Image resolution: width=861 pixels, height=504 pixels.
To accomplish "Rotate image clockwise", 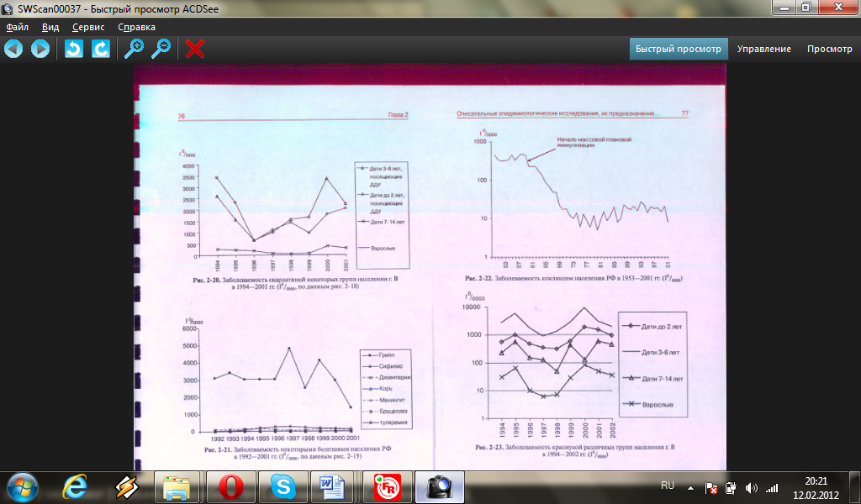I will coord(101,49).
